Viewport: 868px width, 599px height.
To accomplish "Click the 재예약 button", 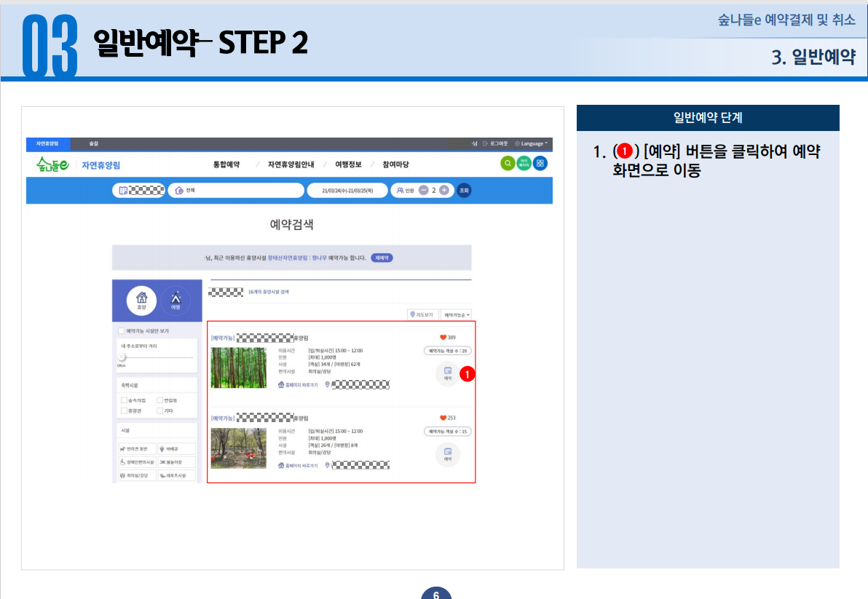I will click(382, 258).
